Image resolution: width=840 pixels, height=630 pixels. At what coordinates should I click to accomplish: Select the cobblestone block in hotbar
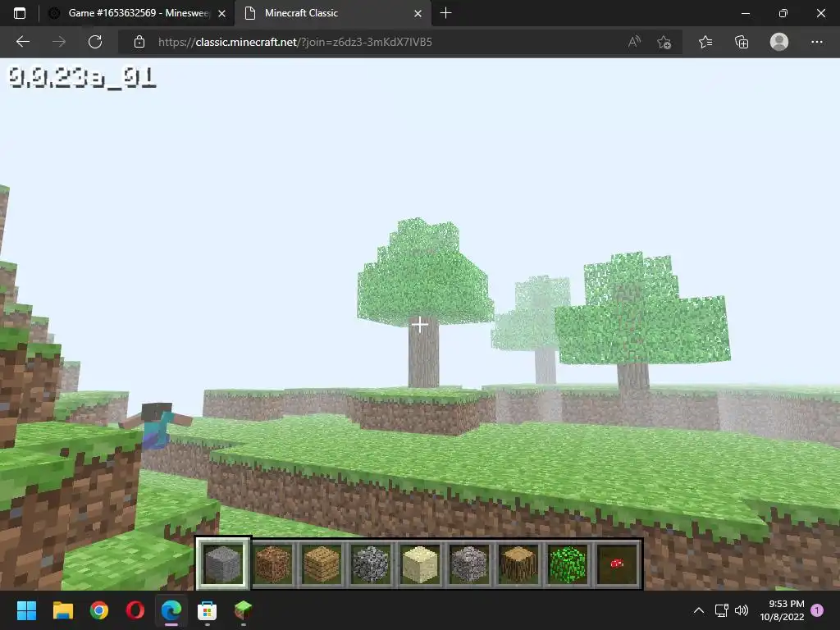click(x=371, y=564)
